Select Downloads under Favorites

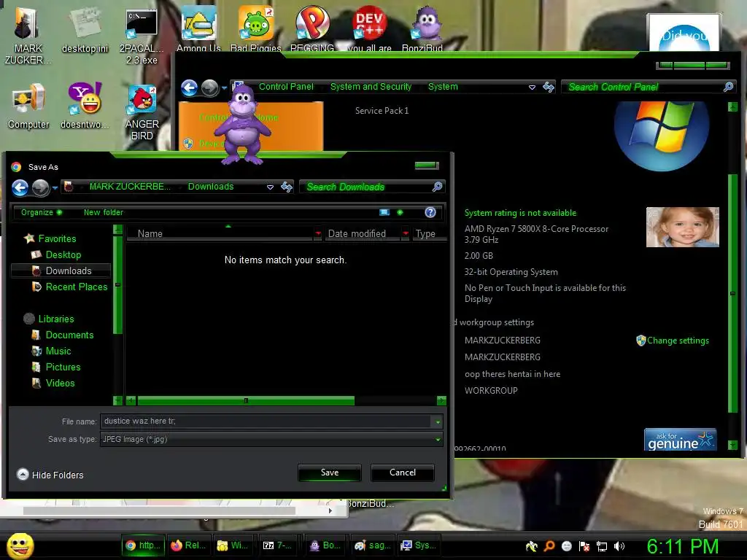[x=61, y=271]
